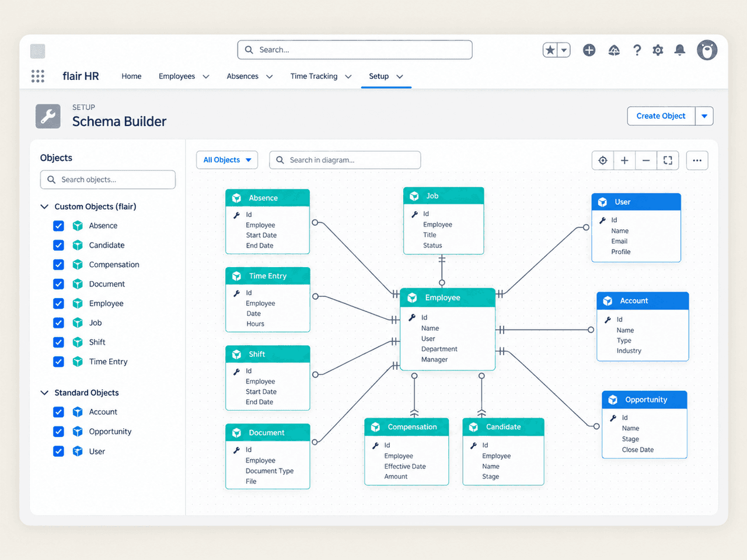This screenshot has height=560, width=747.
Task: Uncheck the Candidate object checkbox
Action: pyautogui.click(x=58, y=245)
